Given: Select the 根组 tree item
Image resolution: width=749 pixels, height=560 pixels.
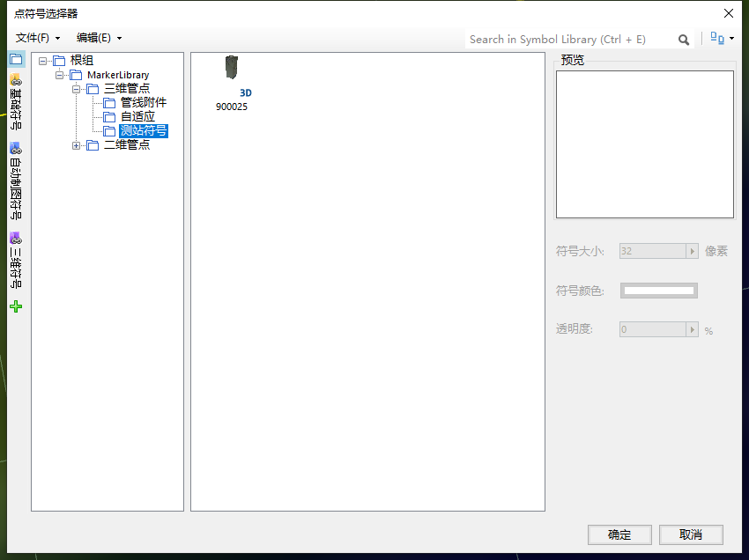Looking at the screenshot, I should pos(82,60).
